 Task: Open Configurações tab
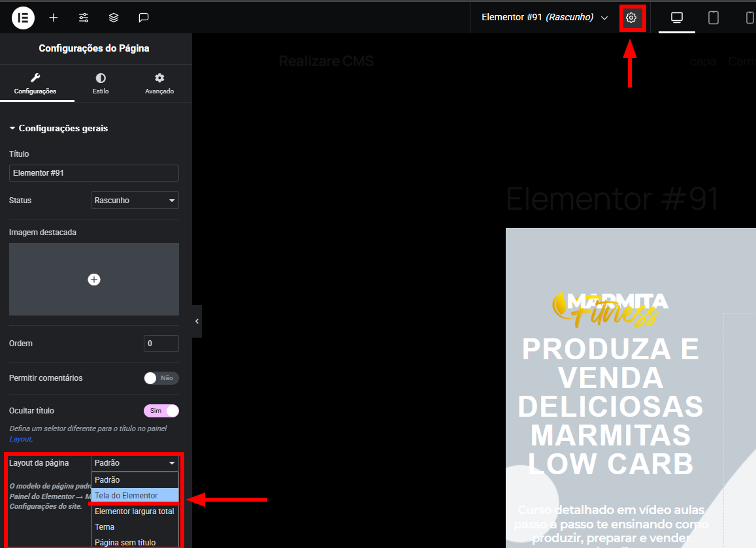tap(35, 84)
